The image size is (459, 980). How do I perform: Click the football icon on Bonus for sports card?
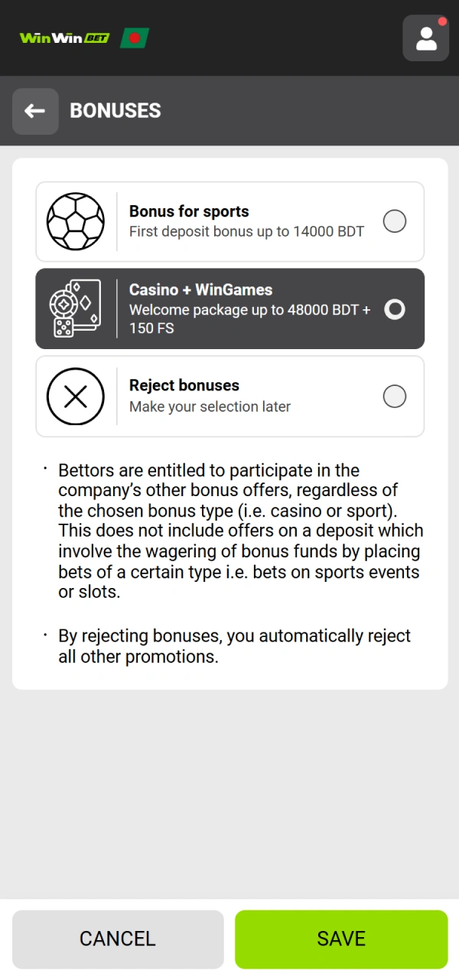click(x=76, y=221)
